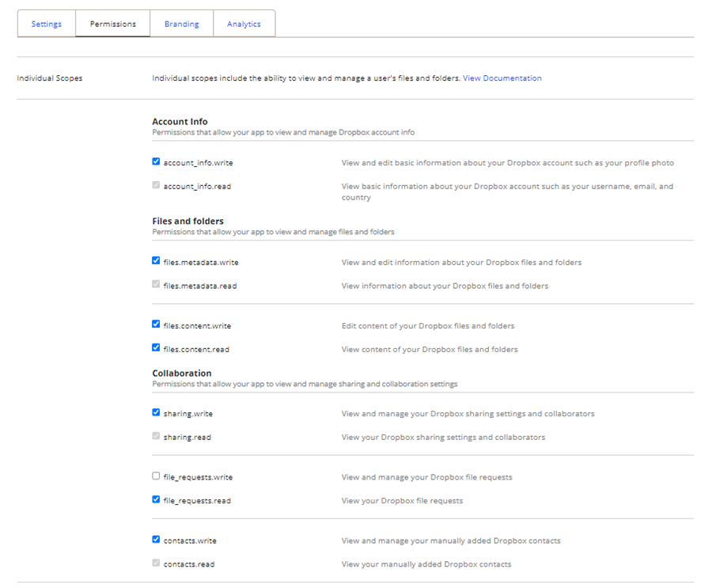Go to the Analytics tab

244,24
